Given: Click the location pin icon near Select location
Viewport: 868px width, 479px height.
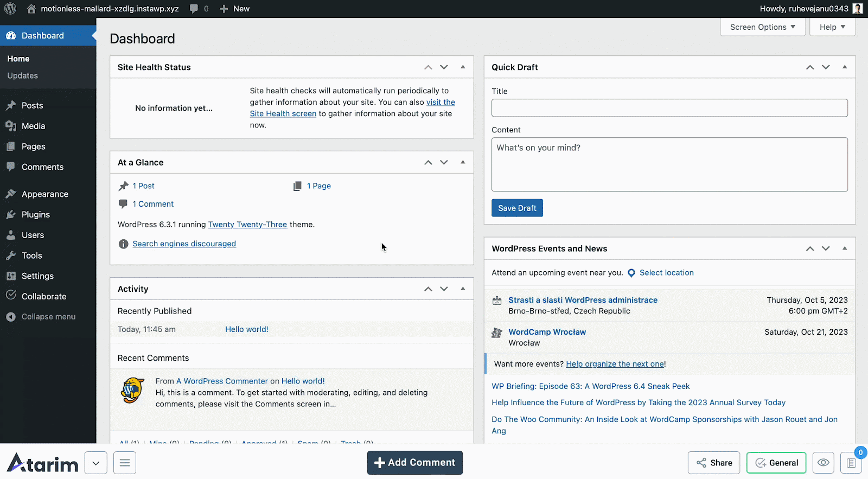Looking at the screenshot, I should coord(631,273).
